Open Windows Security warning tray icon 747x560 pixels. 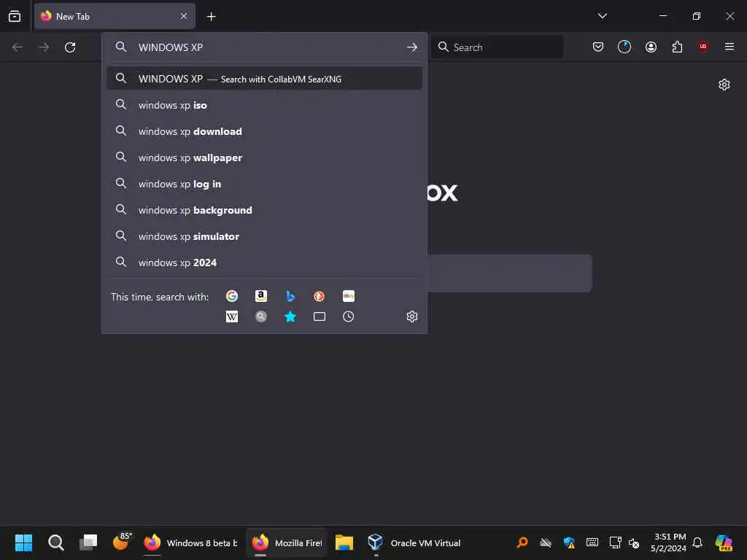coord(569,542)
